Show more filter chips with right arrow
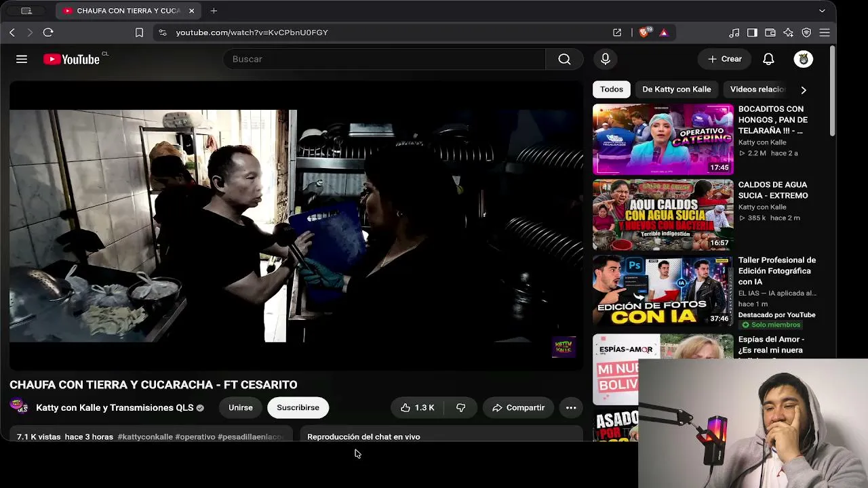Screen dimensions: 868x488 click(x=804, y=89)
